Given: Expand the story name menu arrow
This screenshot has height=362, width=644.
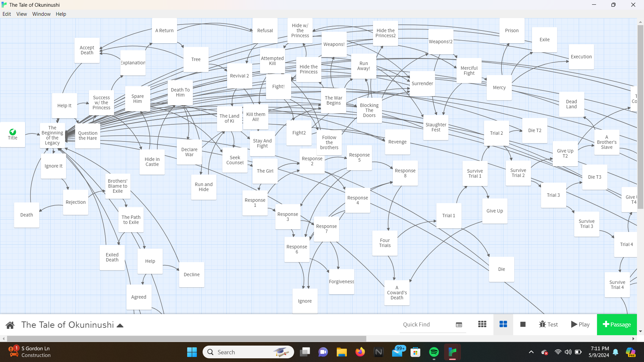Looking at the screenshot, I should (x=120, y=325).
